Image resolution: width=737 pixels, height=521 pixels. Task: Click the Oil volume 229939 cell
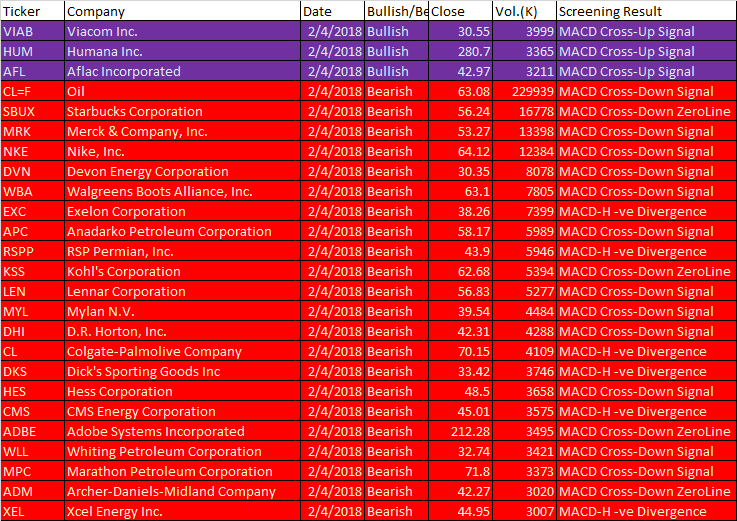[x=525, y=91]
